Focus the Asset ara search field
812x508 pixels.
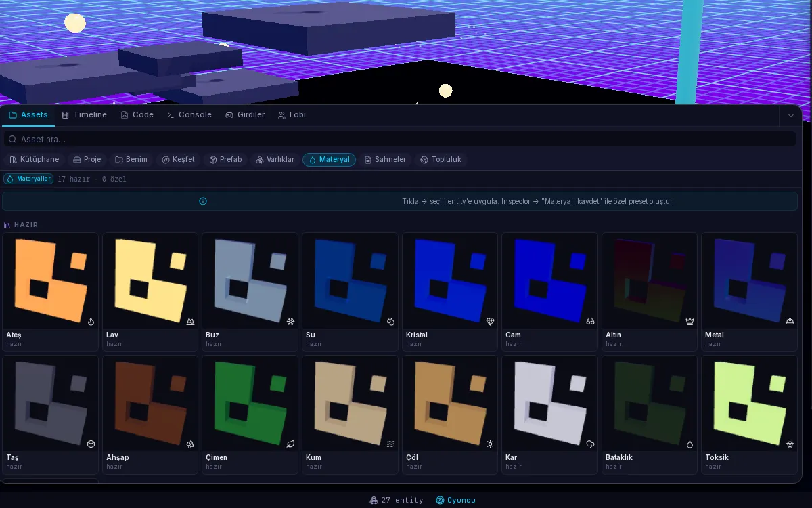pos(400,139)
